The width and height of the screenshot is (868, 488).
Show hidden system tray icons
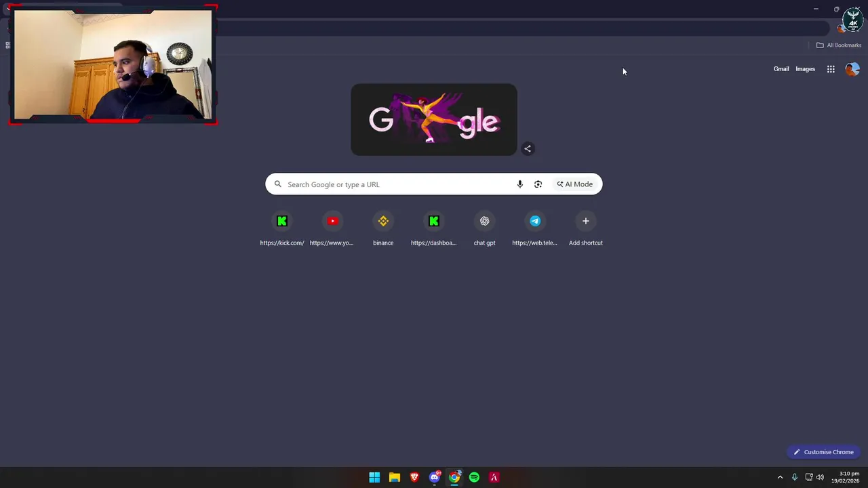780,477
